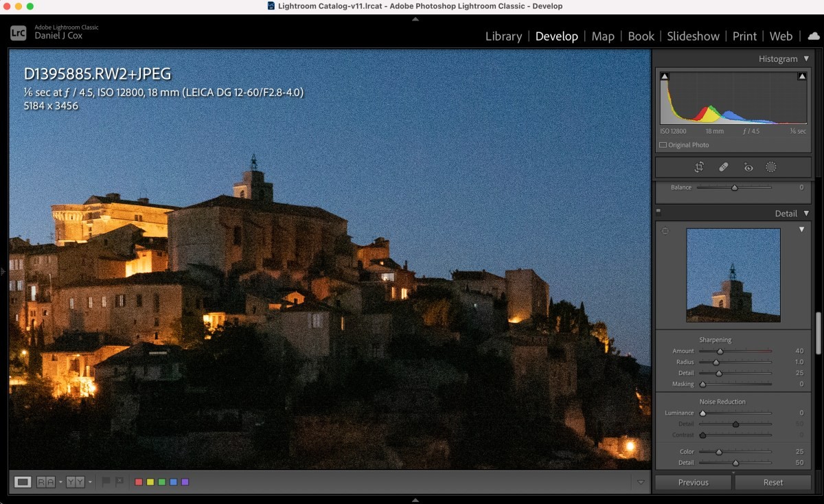Select the Red Eye Correction tool
824x504 pixels.
[x=748, y=167]
